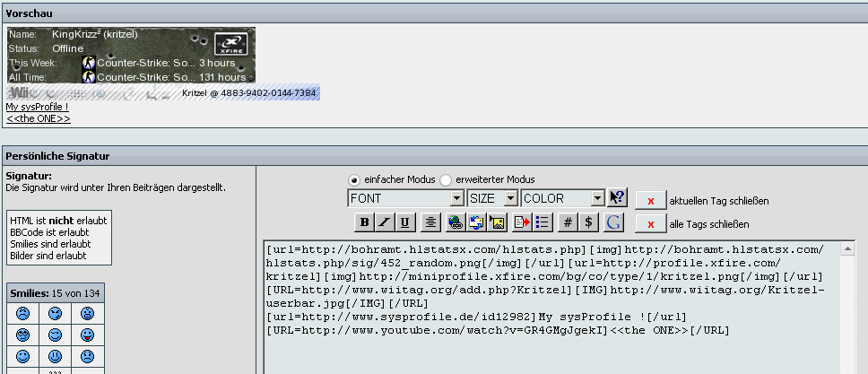868x374 pixels.
Task: Click the center align text button
Action: (430, 222)
